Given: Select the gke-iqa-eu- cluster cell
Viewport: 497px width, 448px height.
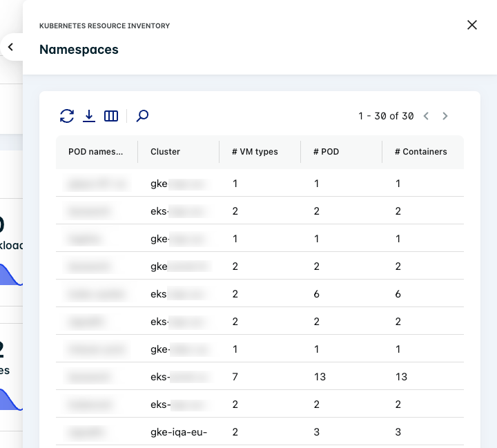Looking at the screenshot, I should pyautogui.click(x=179, y=432).
